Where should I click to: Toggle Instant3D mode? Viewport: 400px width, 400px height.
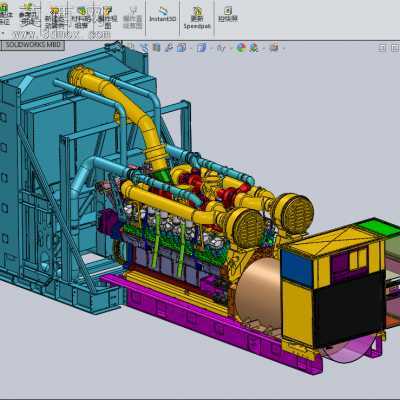[x=162, y=15]
